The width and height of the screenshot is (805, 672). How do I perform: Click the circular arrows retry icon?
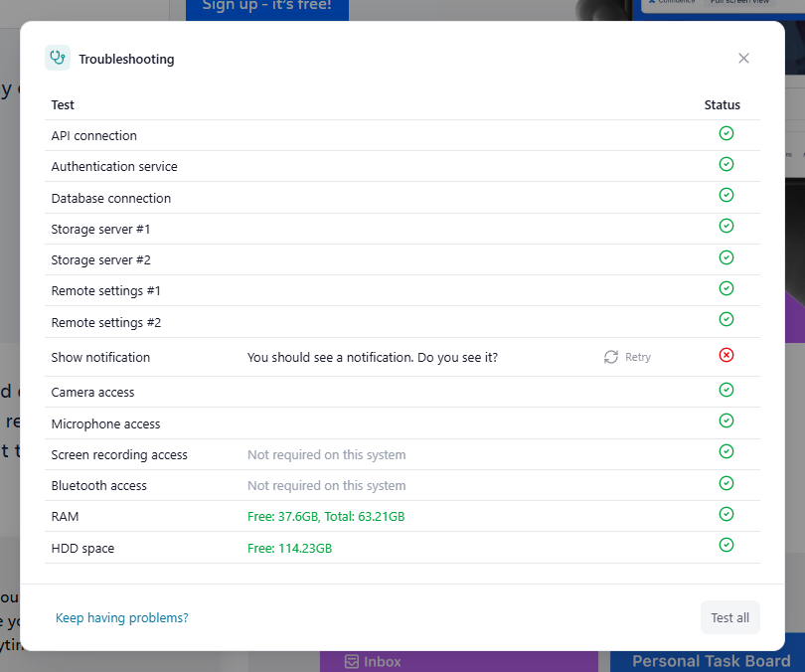611,357
